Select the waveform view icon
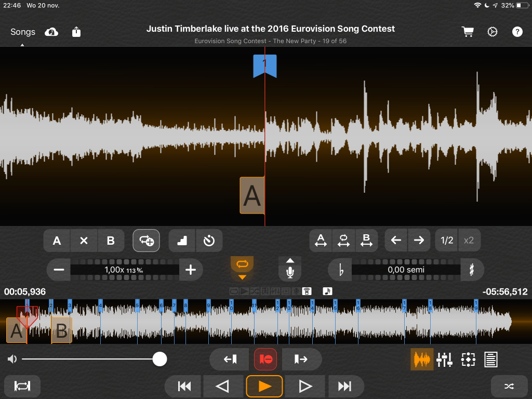 (x=421, y=359)
